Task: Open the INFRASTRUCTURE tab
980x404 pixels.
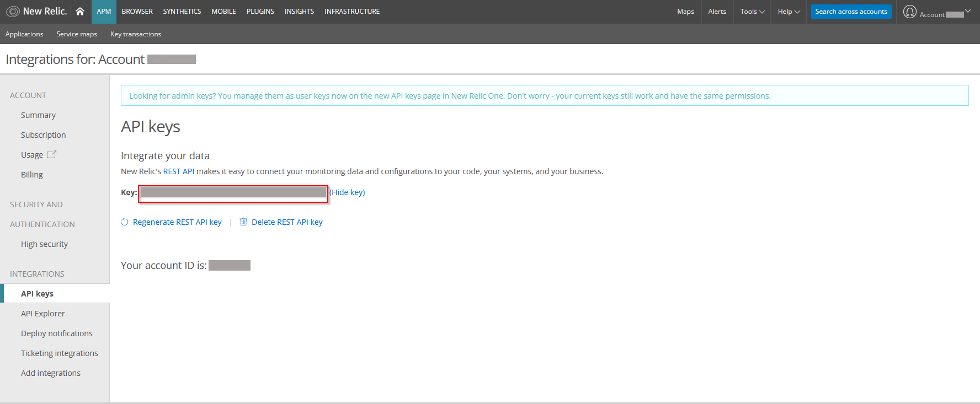Action: [352, 12]
